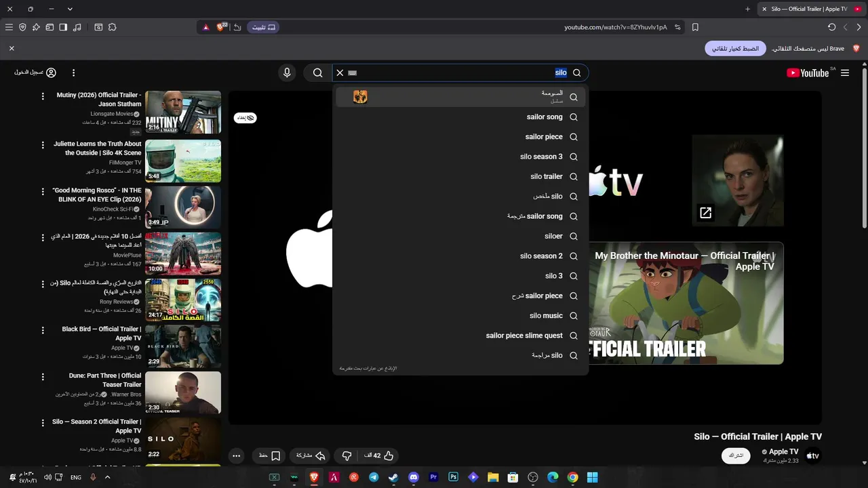This screenshot has height=488, width=868.
Task: Open the Apple TV channel avatar
Action: tap(812, 456)
